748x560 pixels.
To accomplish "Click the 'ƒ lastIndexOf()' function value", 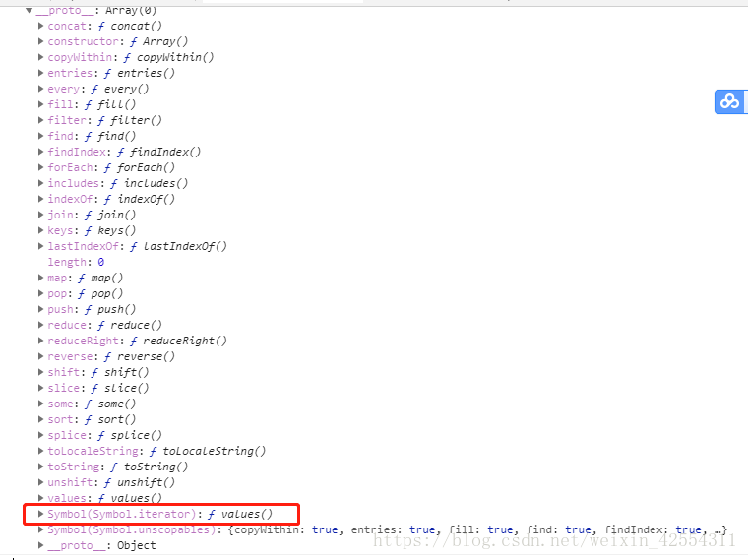I will [x=178, y=246].
